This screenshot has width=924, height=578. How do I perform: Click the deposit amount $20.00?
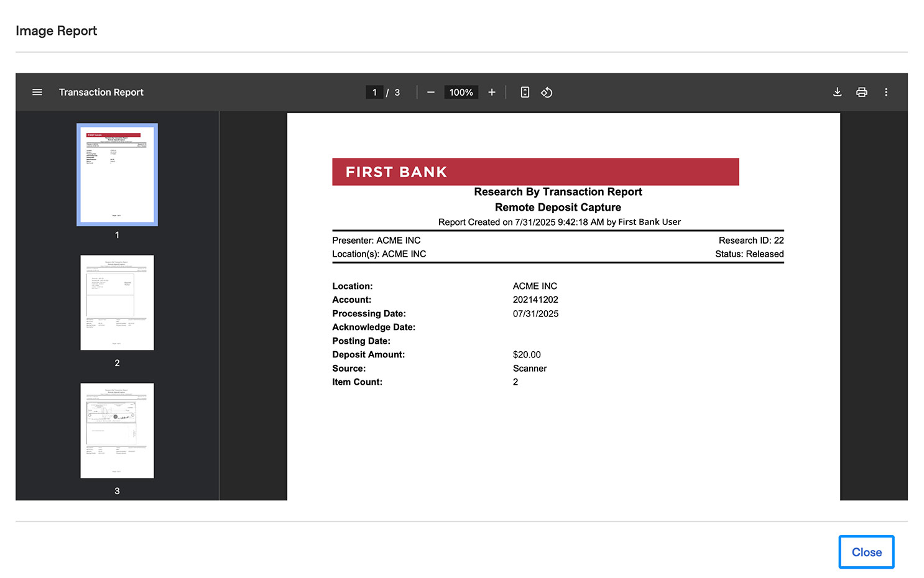(x=527, y=355)
